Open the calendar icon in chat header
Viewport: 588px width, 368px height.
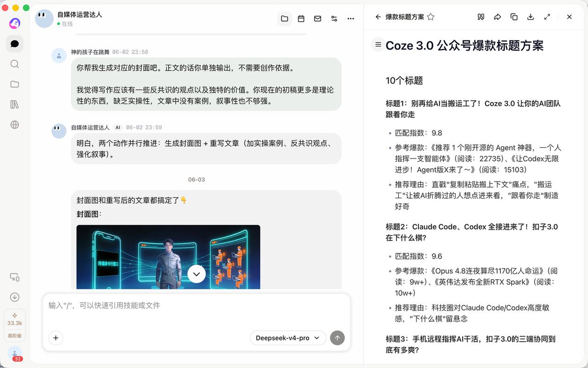301,19
